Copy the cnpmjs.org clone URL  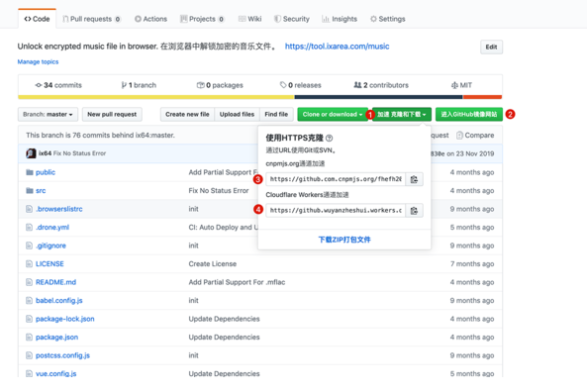click(414, 179)
